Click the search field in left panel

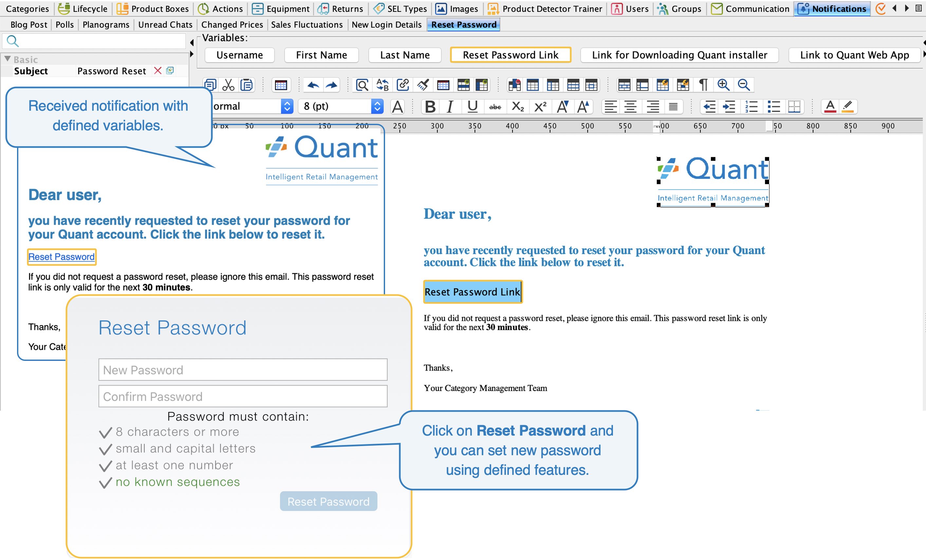click(x=94, y=41)
